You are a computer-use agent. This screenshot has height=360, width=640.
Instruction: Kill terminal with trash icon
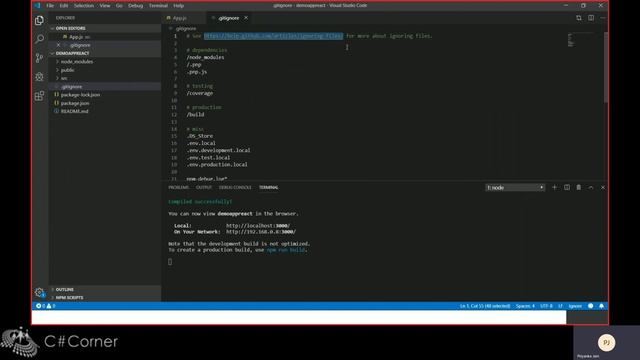(578, 187)
